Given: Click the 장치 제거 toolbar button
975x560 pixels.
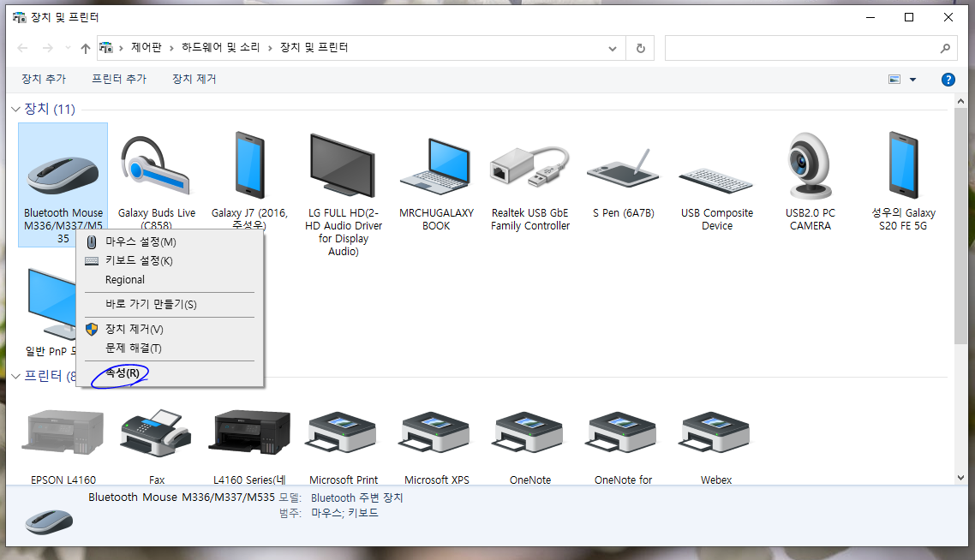Looking at the screenshot, I should point(194,79).
